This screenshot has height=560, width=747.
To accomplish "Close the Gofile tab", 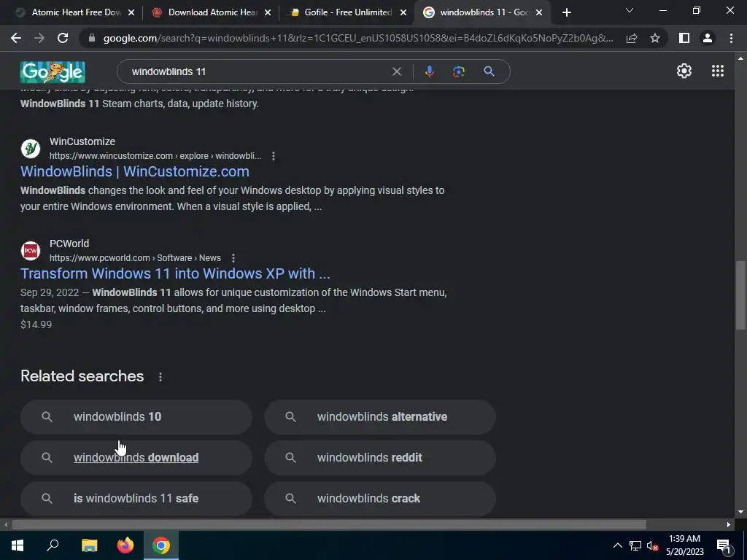I will click(x=403, y=13).
